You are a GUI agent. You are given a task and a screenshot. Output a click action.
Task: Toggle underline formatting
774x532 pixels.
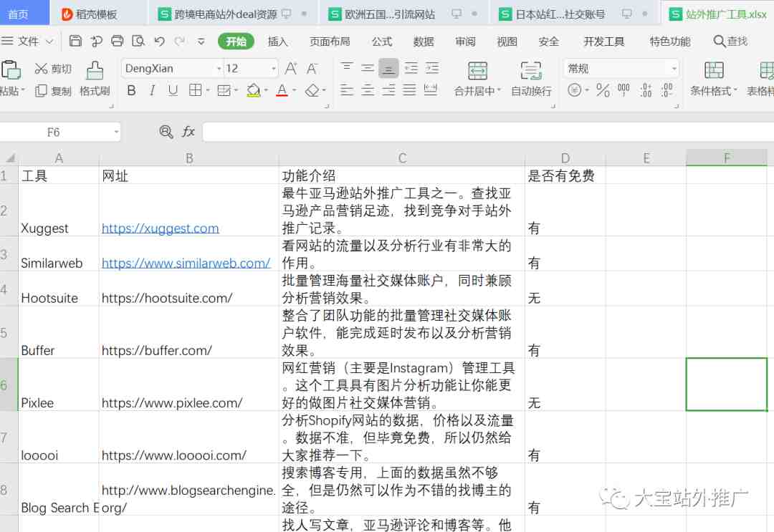pos(173,90)
